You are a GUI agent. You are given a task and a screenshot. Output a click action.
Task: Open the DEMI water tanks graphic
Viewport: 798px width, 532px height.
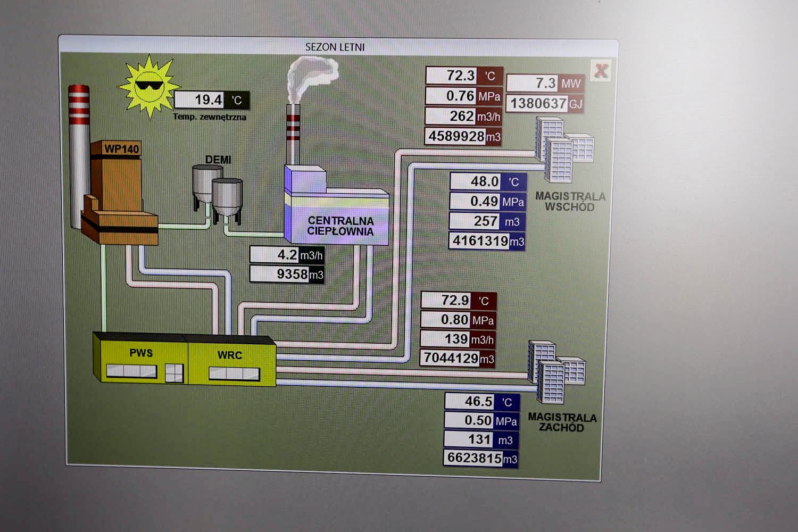218,195
